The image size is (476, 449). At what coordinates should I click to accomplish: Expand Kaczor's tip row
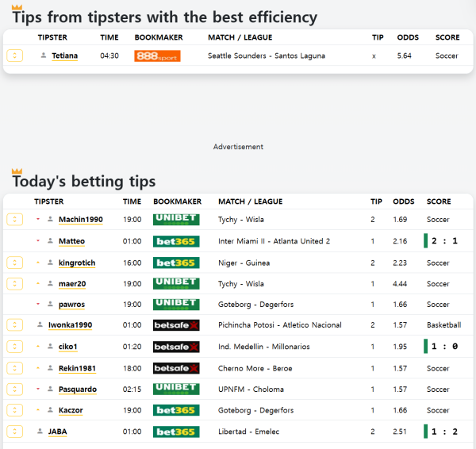(x=14, y=410)
